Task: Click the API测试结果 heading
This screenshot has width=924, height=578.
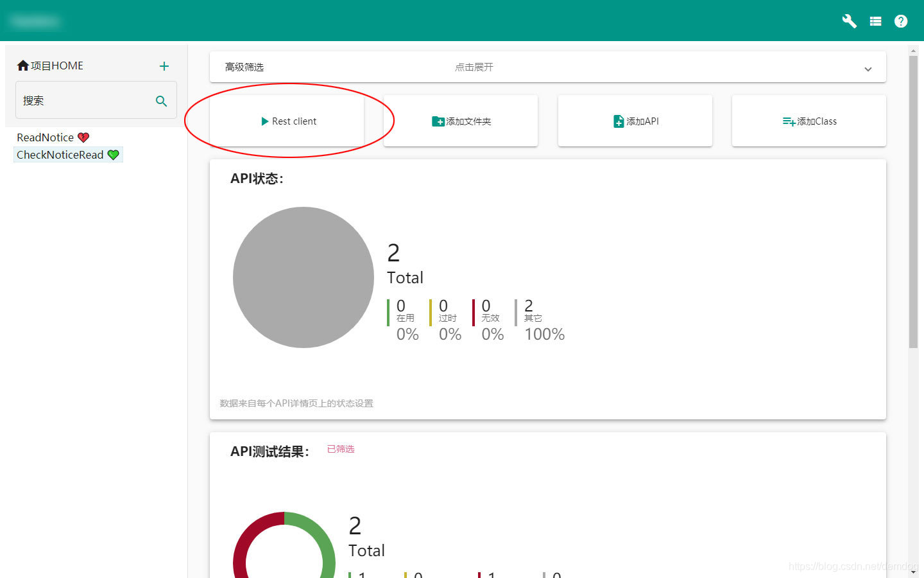Action: point(269,451)
